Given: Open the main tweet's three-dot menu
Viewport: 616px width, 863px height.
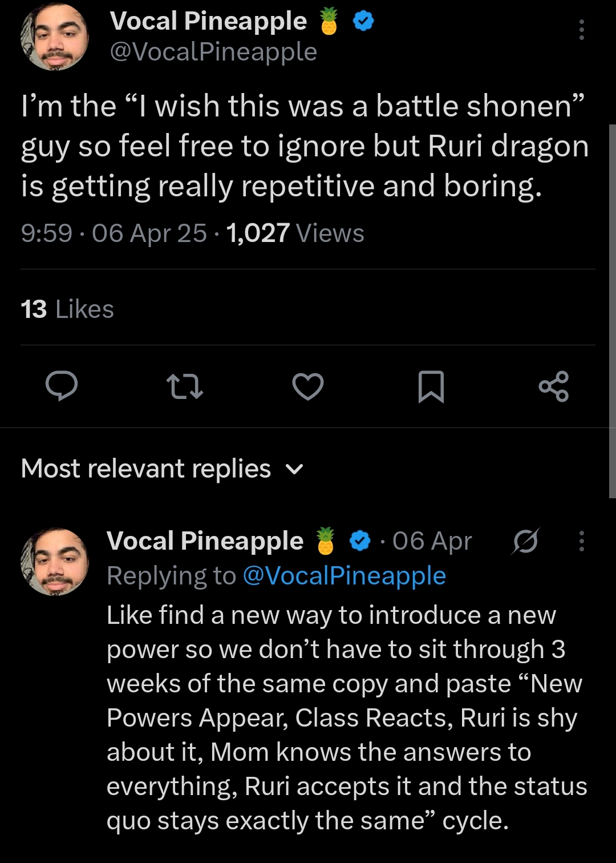Looking at the screenshot, I should click(581, 30).
